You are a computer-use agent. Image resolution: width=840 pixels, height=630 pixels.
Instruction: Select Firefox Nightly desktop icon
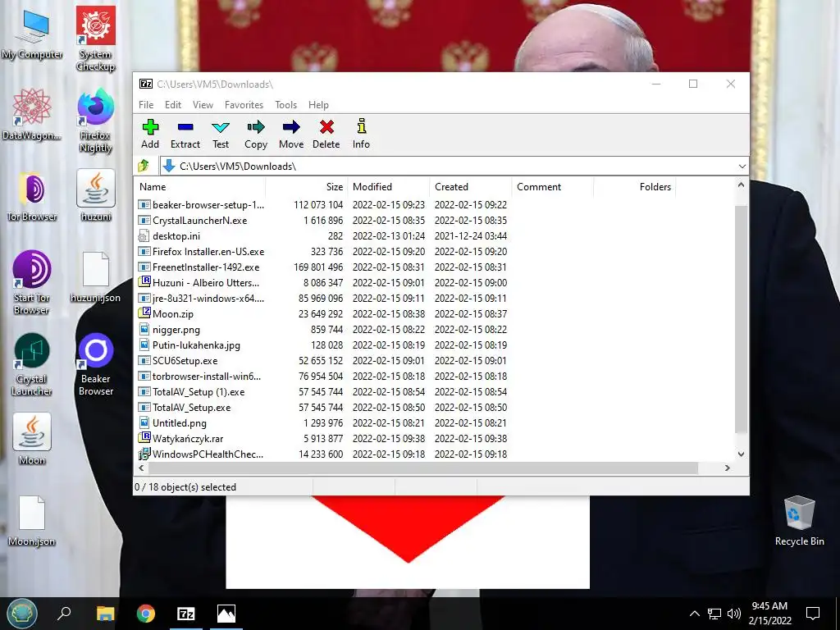pos(96,121)
